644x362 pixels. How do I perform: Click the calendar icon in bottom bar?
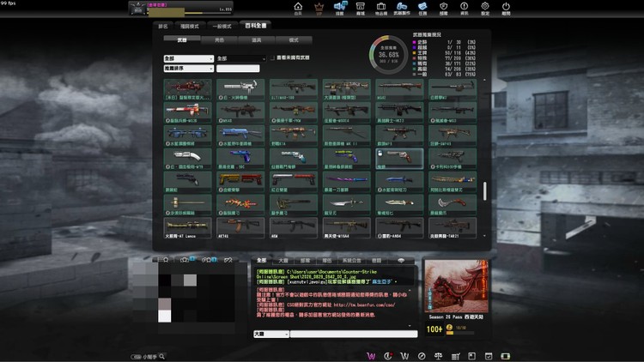click(x=489, y=356)
